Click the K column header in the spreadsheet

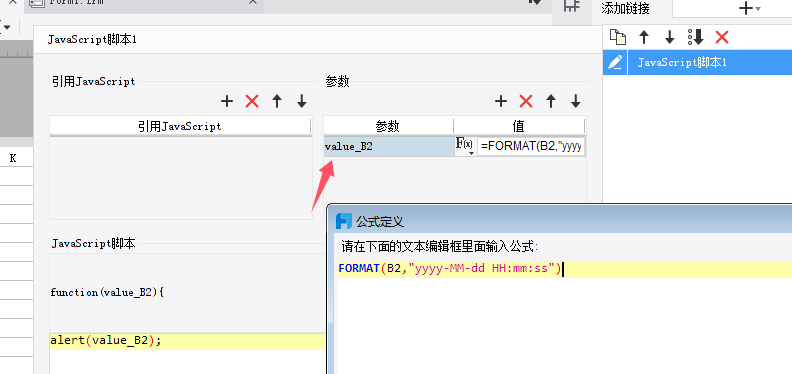tap(13, 158)
